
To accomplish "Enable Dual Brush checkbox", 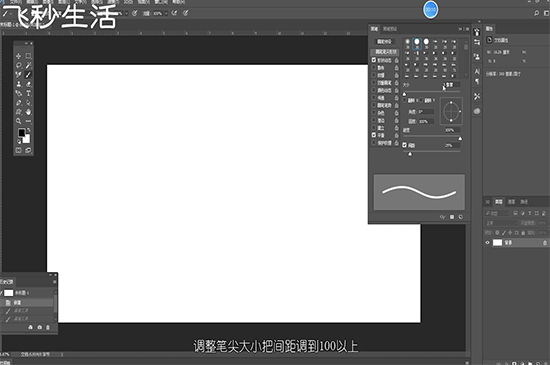I will coord(374,83).
